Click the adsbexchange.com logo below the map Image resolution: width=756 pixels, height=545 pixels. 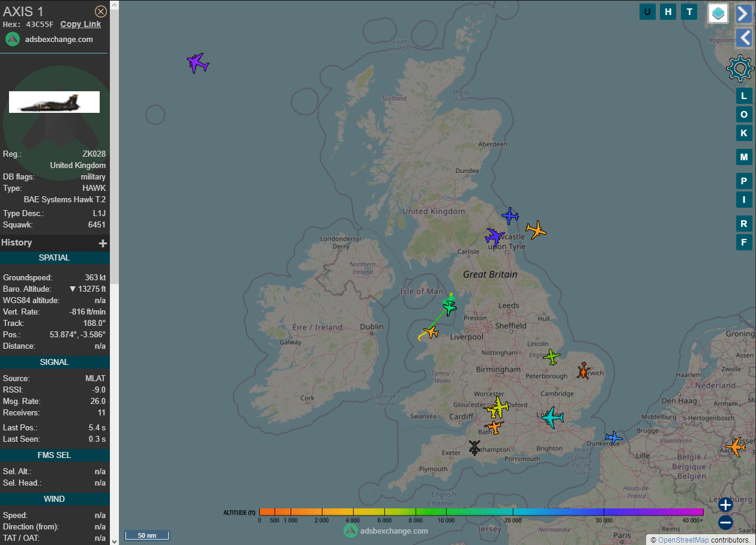386,531
